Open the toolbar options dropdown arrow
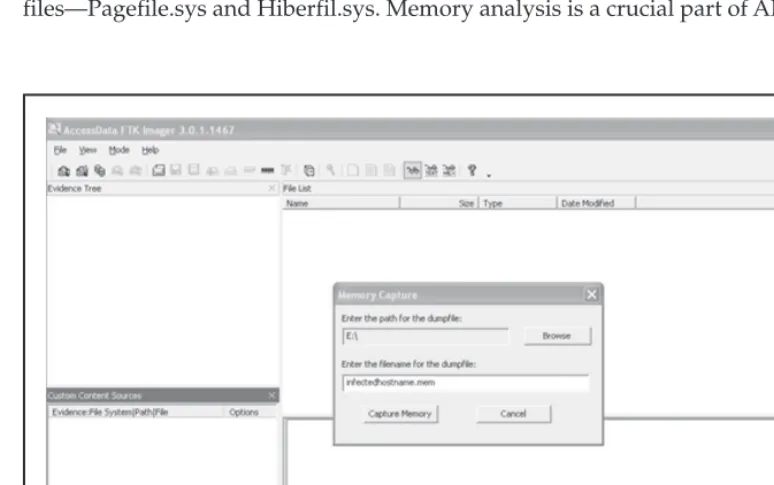Screen dimensions: 774x485 tap(489, 175)
